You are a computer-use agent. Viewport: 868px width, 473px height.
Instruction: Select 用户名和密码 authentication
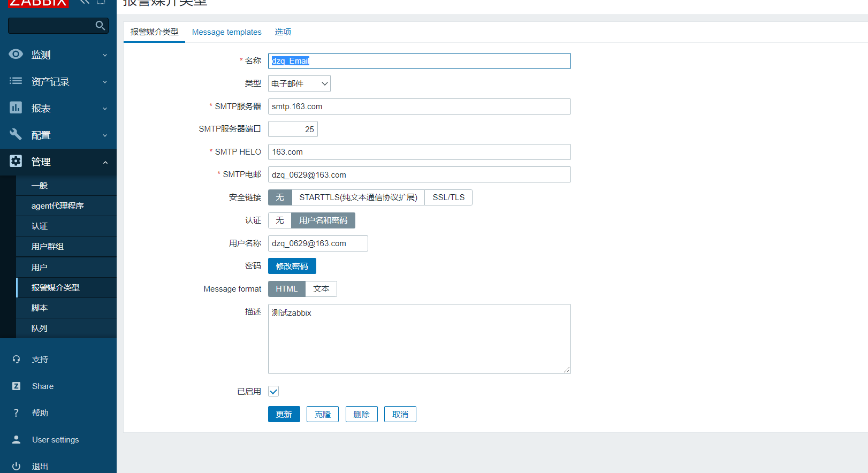click(x=323, y=220)
